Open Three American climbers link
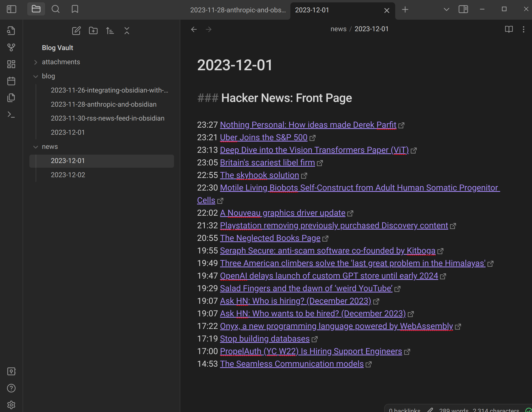 click(x=353, y=263)
